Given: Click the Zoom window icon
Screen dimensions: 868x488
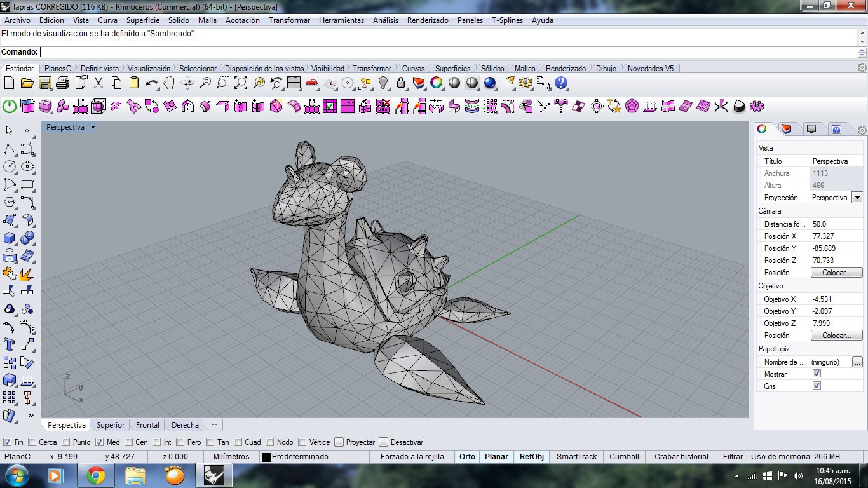Looking at the screenshot, I should 223,83.
